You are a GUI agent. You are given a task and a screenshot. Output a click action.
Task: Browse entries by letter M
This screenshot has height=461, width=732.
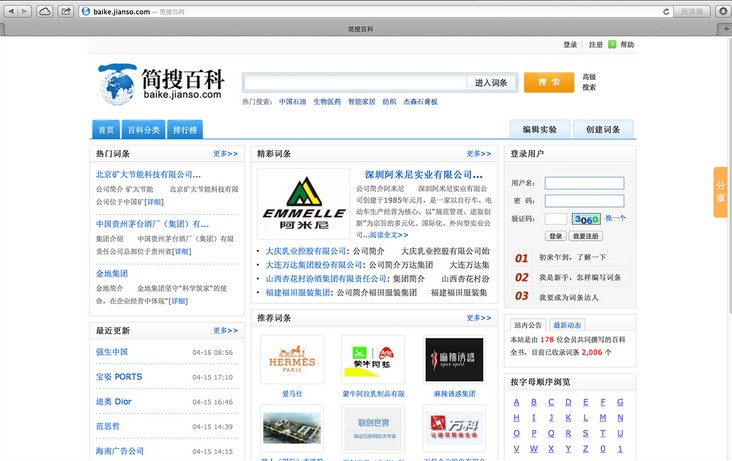pos(603,418)
